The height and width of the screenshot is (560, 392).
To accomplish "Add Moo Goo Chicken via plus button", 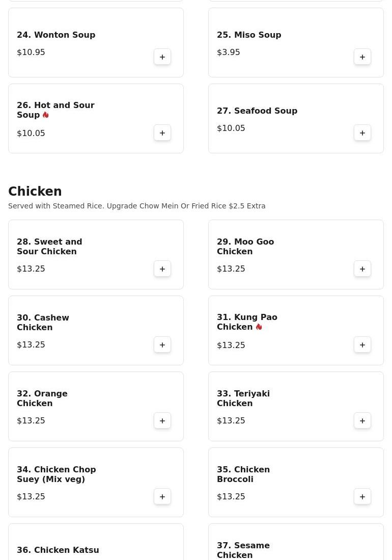I will (362, 269).
